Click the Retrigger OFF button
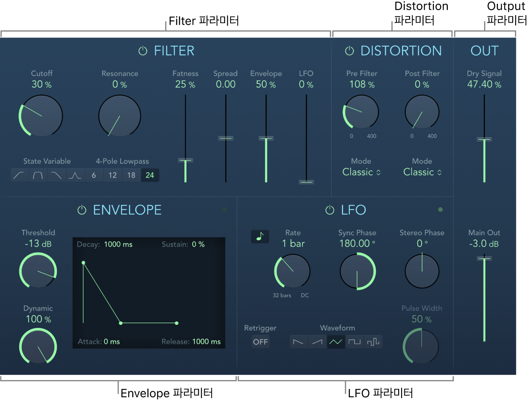The height and width of the screenshot is (404, 532). (260, 342)
